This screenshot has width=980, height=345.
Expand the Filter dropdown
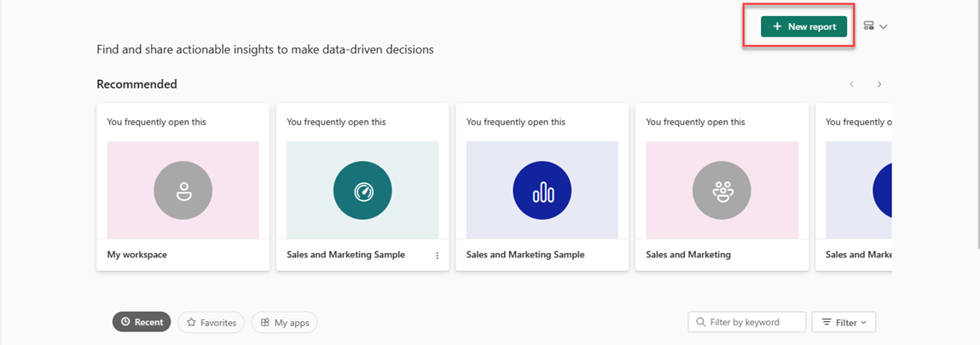click(844, 322)
